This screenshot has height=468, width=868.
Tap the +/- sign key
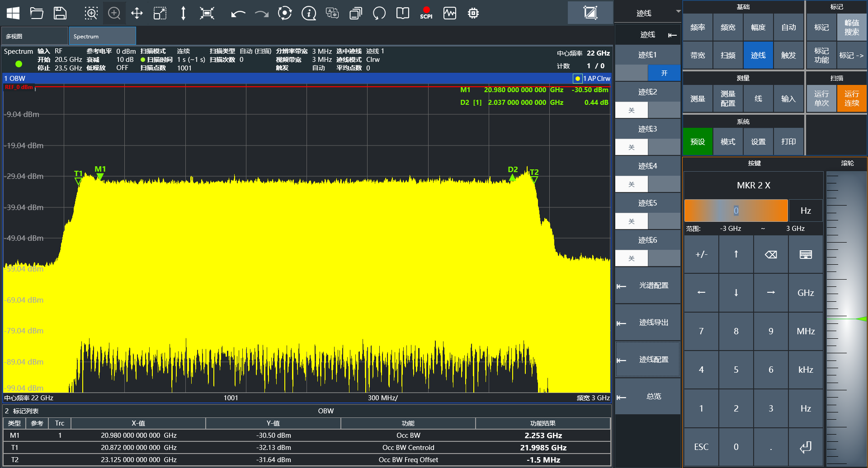pos(701,254)
